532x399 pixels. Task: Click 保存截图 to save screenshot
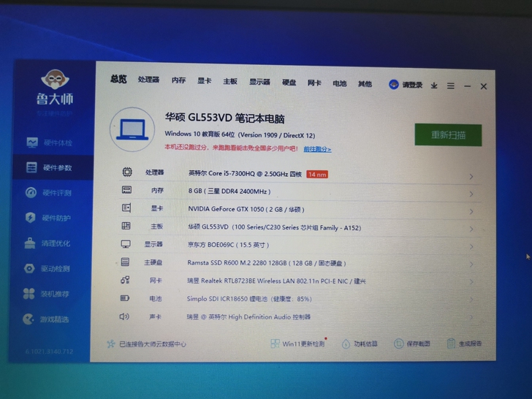point(412,343)
